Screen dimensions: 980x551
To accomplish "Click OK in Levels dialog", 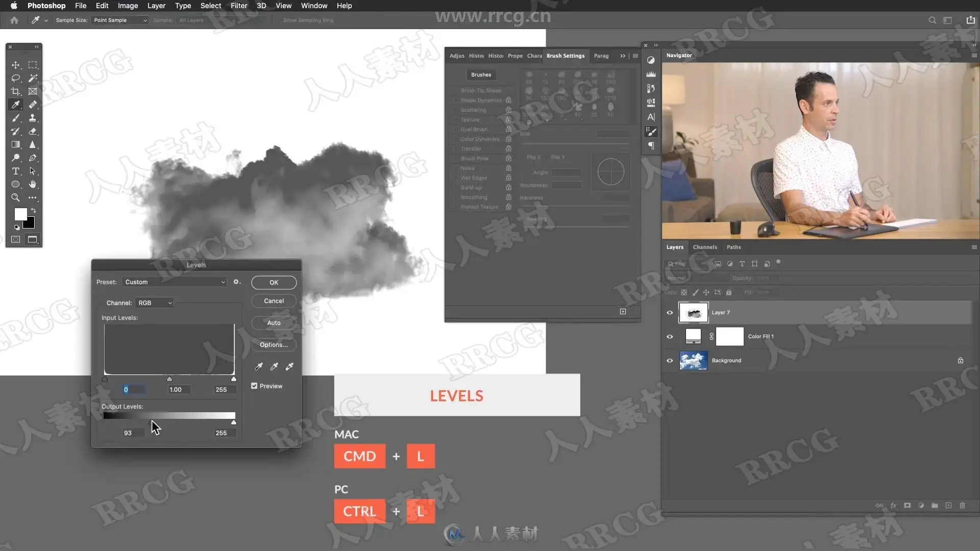I will click(274, 283).
